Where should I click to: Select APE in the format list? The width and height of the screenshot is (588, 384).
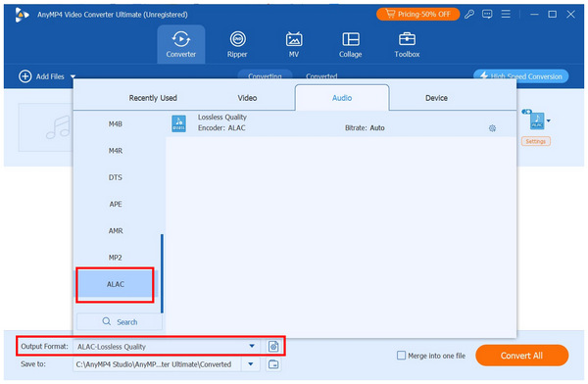(x=116, y=204)
